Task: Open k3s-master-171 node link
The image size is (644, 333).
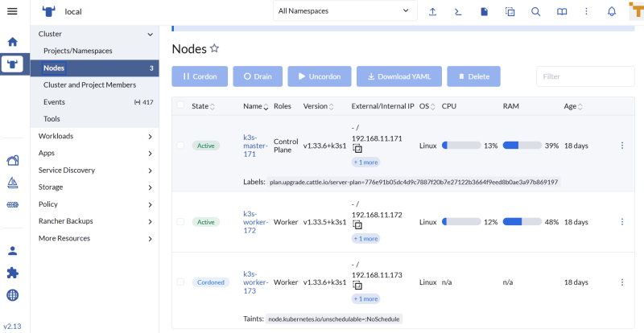Action: click(x=255, y=146)
